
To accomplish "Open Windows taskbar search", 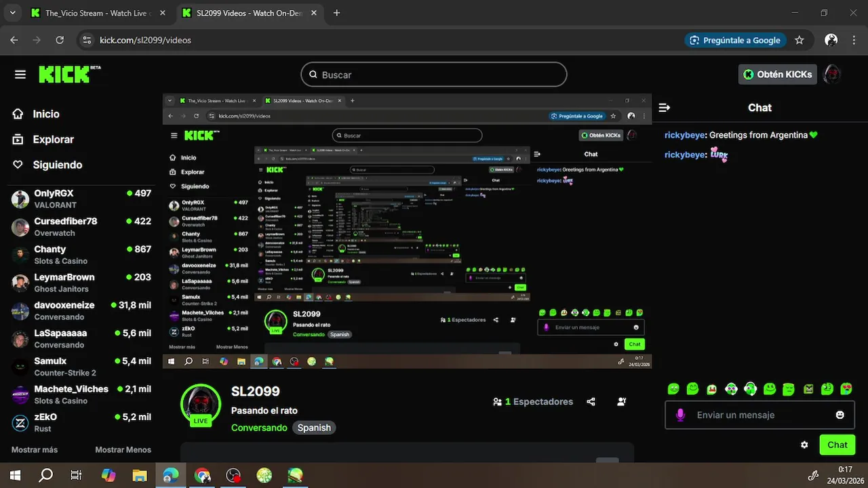I will pos(45,475).
